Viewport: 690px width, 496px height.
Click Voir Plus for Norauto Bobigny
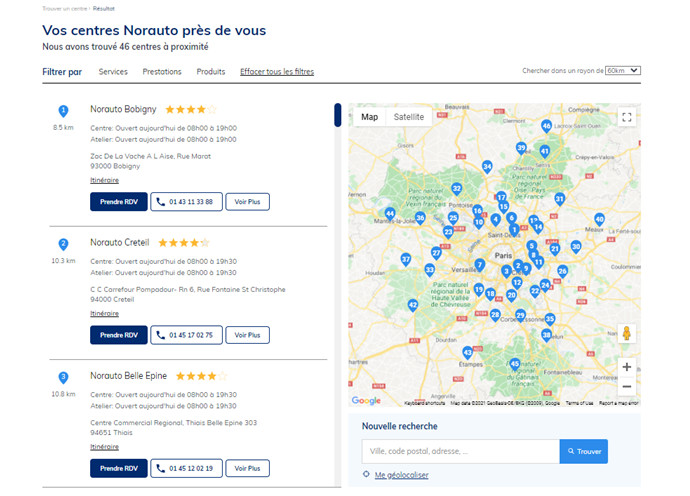[247, 202]
